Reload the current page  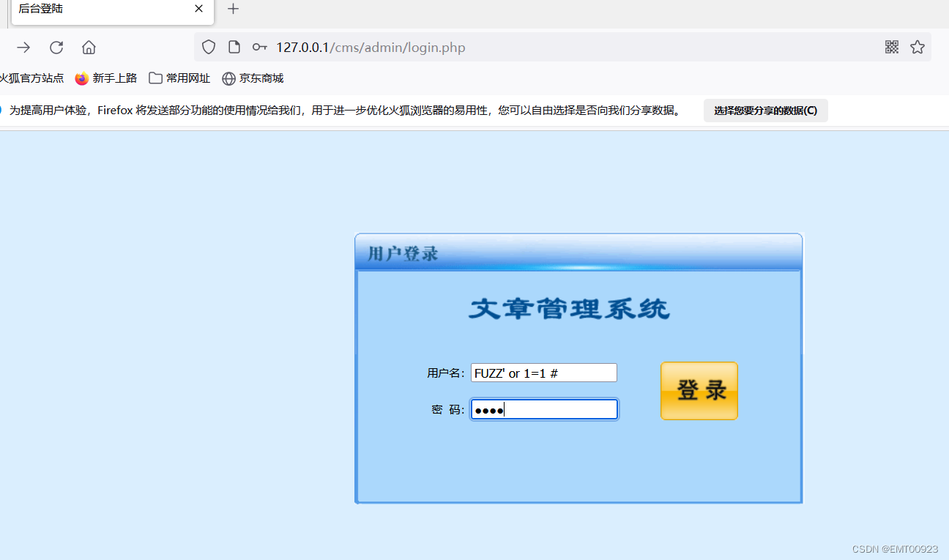[x=56, y=48]
